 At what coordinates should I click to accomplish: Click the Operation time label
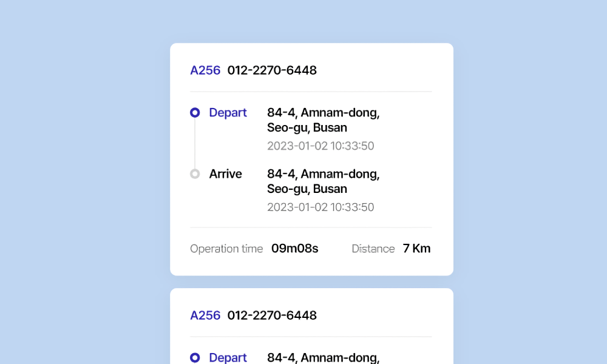tap(226, 249)
